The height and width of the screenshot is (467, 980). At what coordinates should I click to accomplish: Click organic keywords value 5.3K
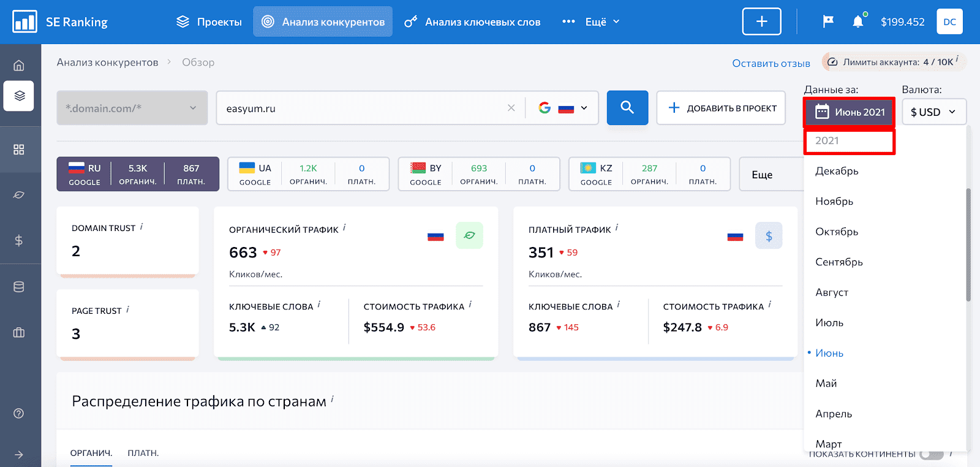pos(242,327)
